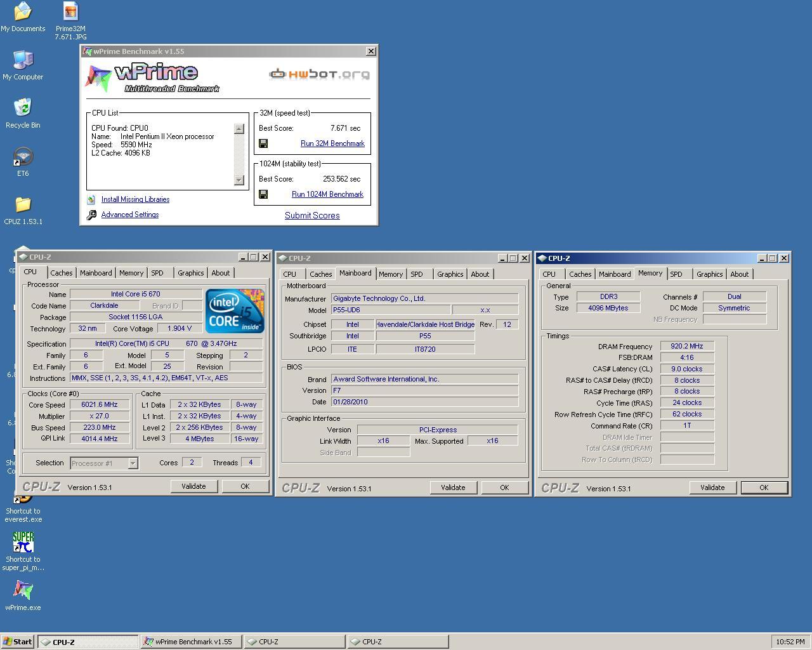The image size is (812, 650).
Task: Click the processor name Intel Core i5 670
Action: tap(136, 295)
